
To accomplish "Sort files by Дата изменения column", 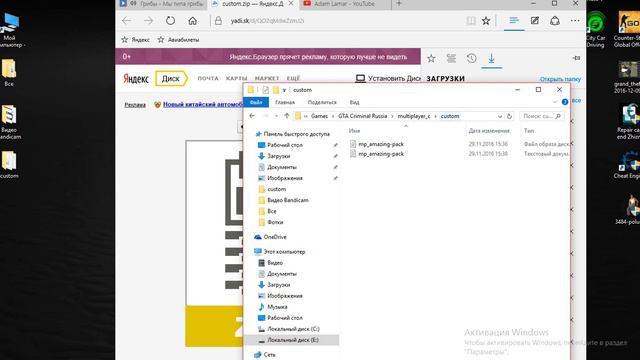I will tap(489, 131).
